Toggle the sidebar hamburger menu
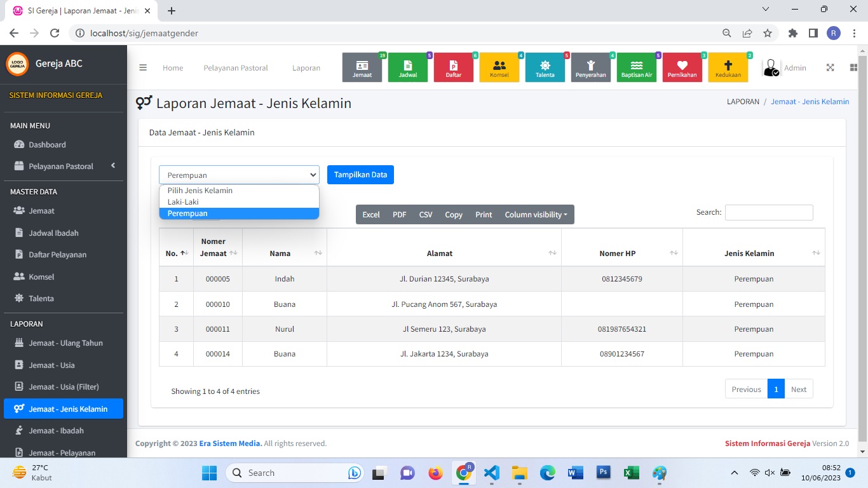 (x=143, y=68)
